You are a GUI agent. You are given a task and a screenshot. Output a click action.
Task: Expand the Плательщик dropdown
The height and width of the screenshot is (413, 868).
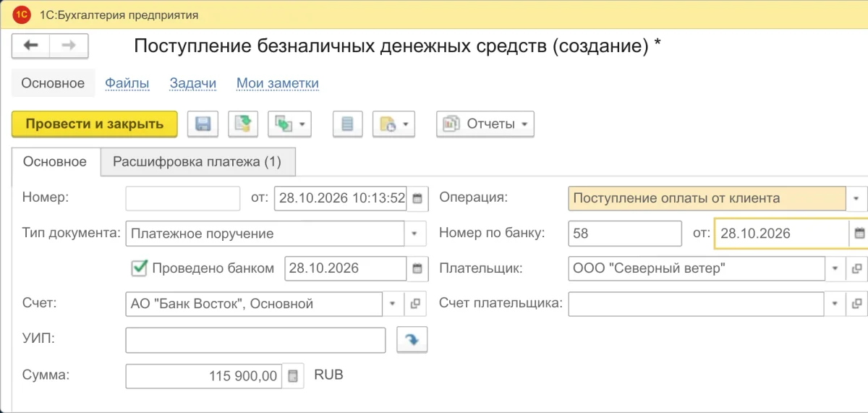point(835,268)
